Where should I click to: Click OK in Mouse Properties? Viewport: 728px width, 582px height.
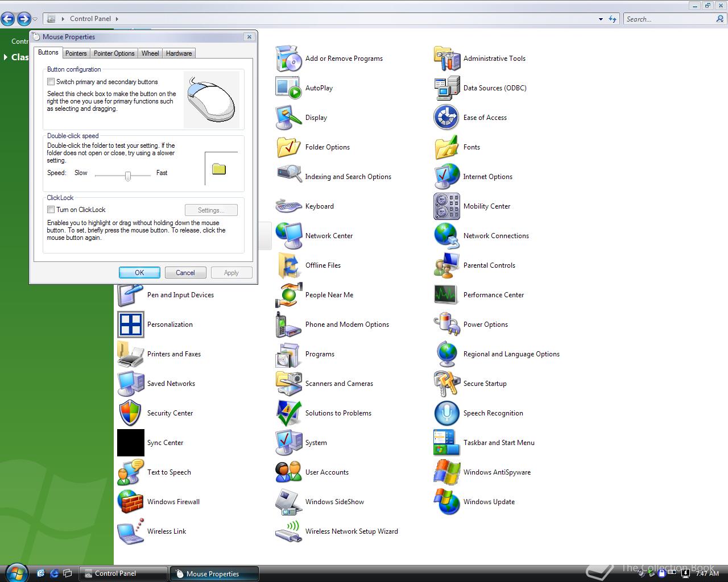[139, 273]
